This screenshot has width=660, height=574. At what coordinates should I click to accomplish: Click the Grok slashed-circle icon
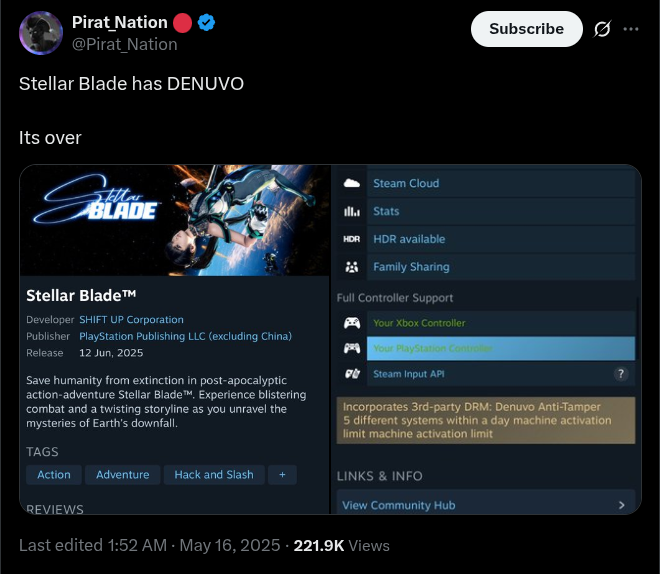pyautogui.click(x=602, y=29)
